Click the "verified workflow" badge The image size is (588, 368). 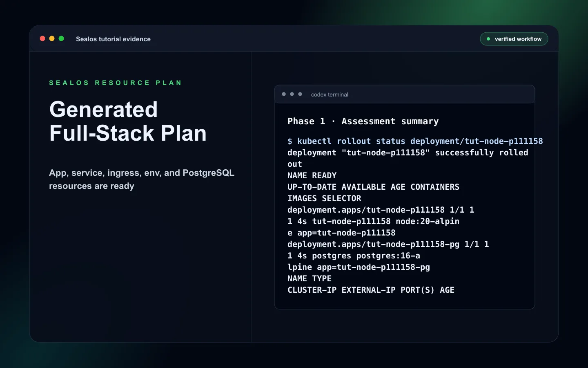pyautogui.click(x=514, y=39)
